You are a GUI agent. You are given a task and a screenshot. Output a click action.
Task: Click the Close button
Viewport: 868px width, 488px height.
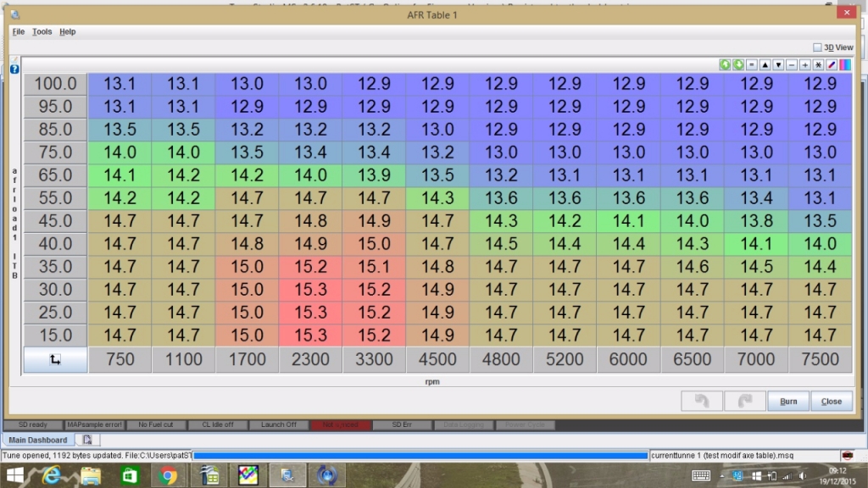[832, 401]
